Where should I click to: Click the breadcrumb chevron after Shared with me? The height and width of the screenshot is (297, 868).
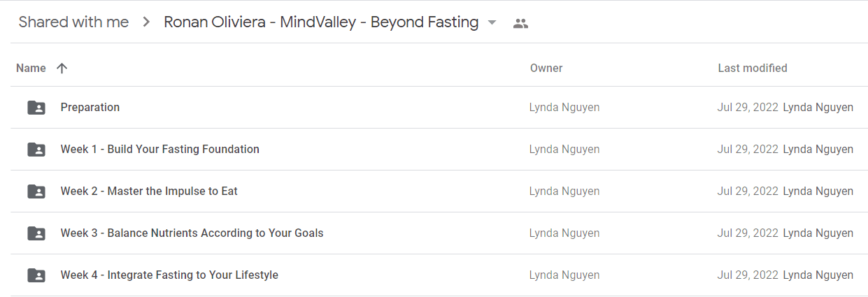(146, 22)
